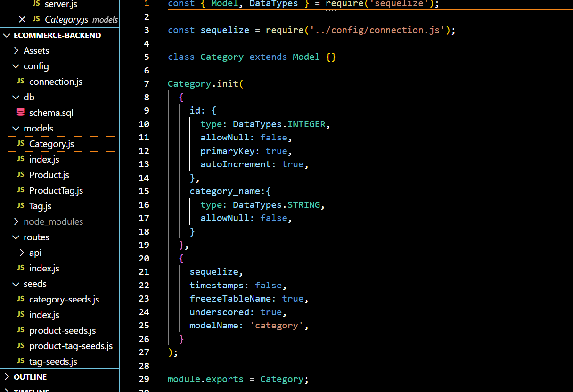Viewport: 573px width, 392px height.
Task: Open category-seeds.js file
Action: pyautogui.click(x=64, y=299)
